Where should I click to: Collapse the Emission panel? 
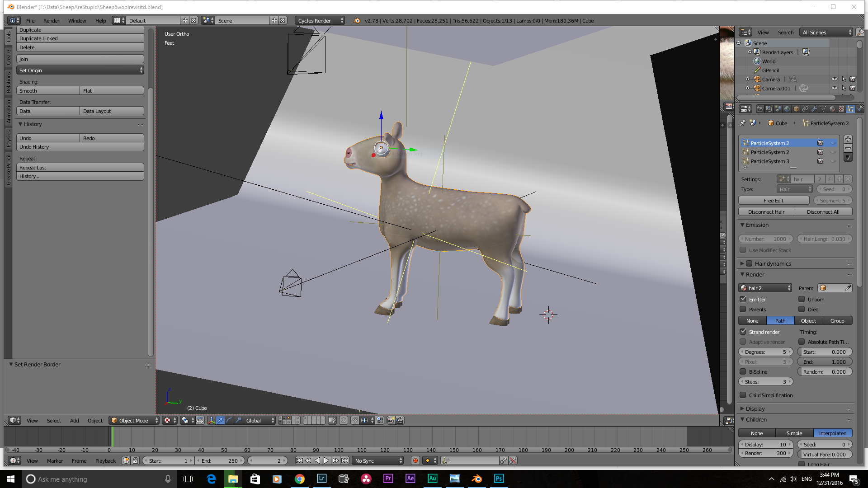point(742,225)
